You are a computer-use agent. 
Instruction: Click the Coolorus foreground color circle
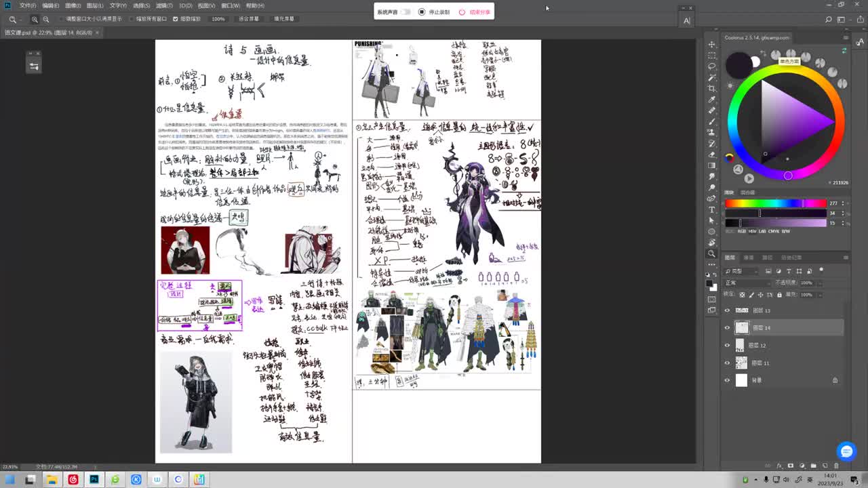tap(738, 65)
